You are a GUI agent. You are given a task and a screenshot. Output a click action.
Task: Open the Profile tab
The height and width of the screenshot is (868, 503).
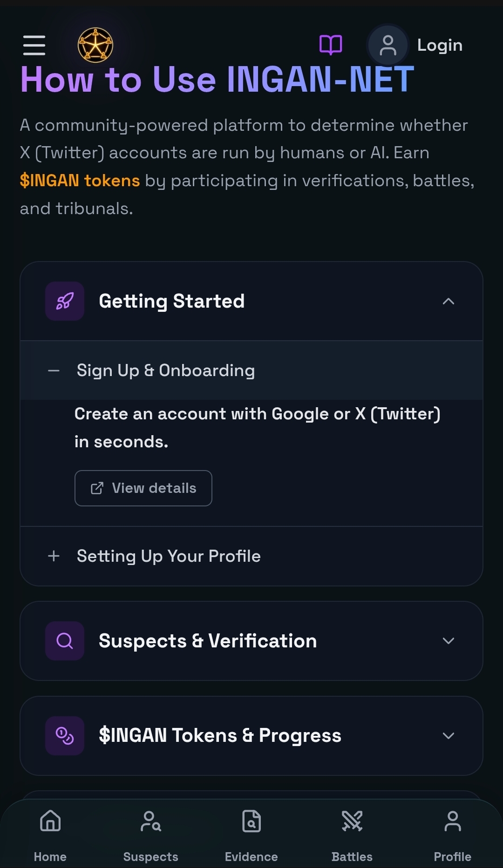point(452,833)
